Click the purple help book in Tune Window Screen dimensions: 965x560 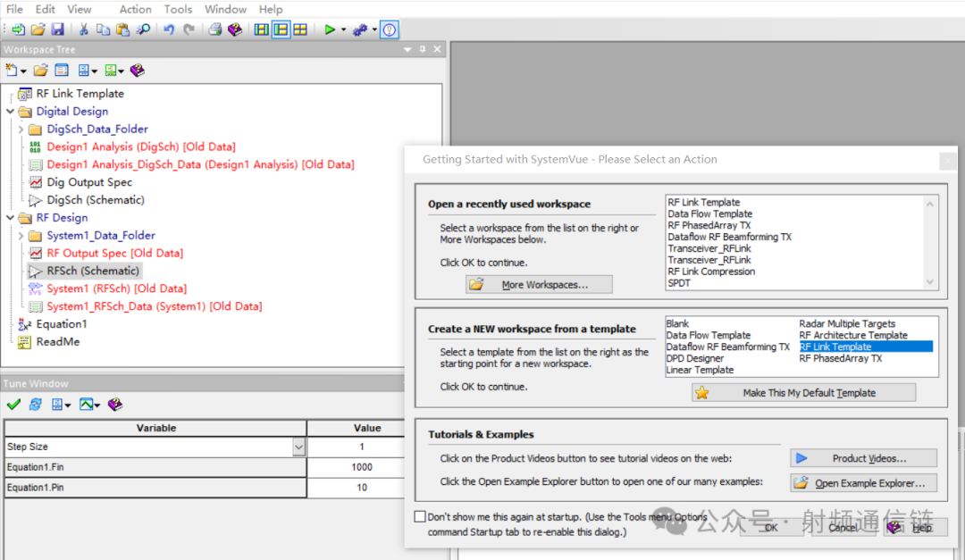(115, 405)
